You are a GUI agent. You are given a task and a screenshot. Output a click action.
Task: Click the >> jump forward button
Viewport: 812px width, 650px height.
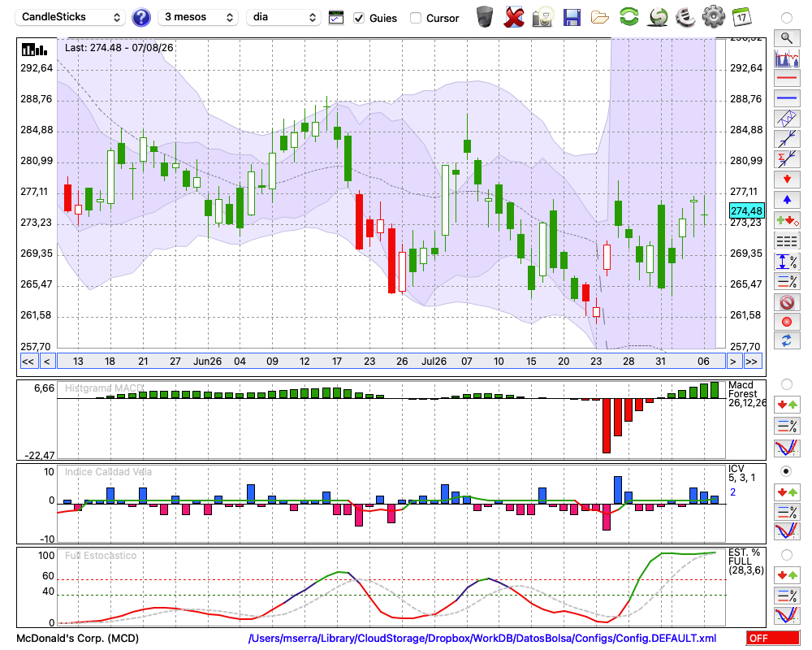tap(752, 362)
